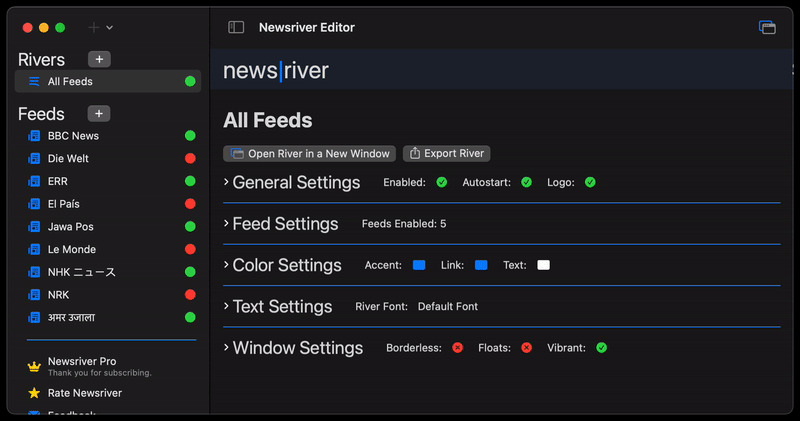Click the Autostart green checkmark
This screenshot has width=800, height=421.
point(527,182)
